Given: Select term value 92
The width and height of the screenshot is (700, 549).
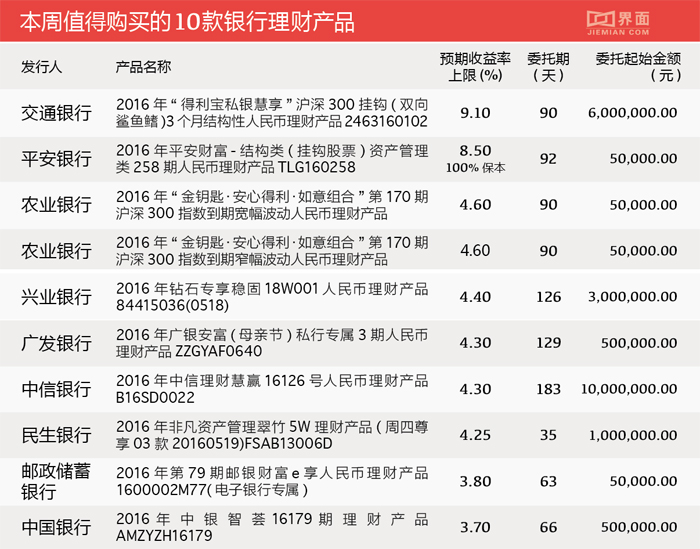Looking at the screenshot, I should 548,159.
